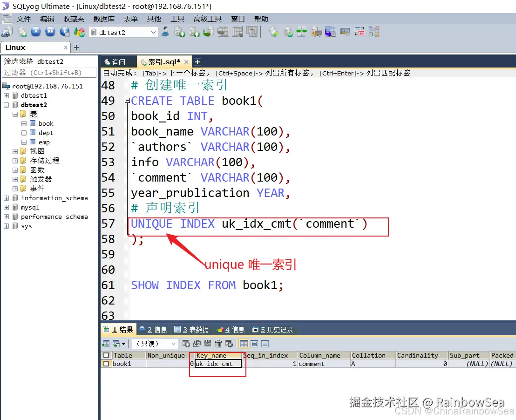Click the new connection toolbar icon

tap(7, 32)
